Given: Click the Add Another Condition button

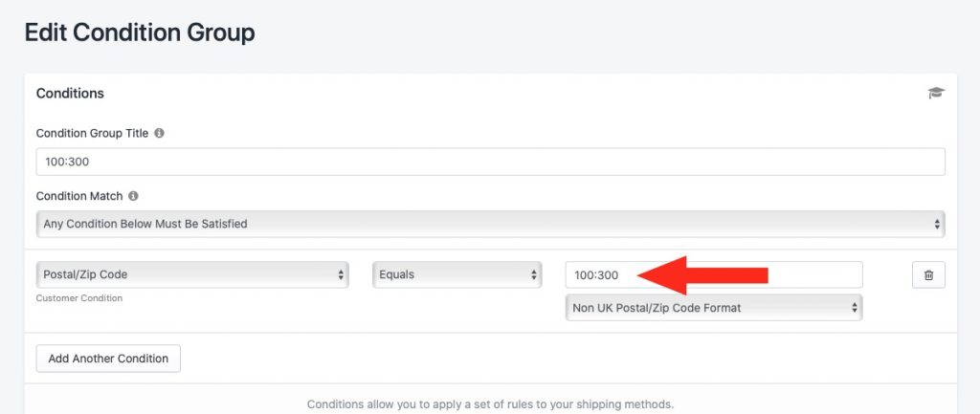Looking at the screenshot, I should [x=108, y=359].
